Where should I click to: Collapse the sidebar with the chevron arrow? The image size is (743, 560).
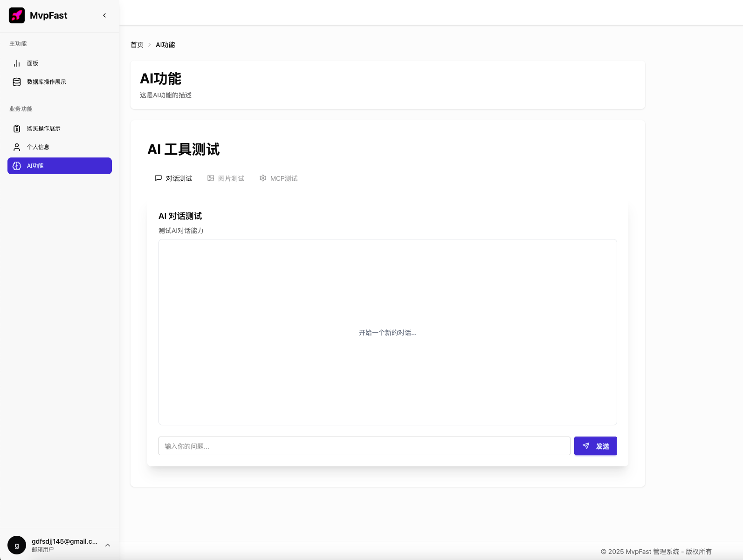(x=104, y=15)
